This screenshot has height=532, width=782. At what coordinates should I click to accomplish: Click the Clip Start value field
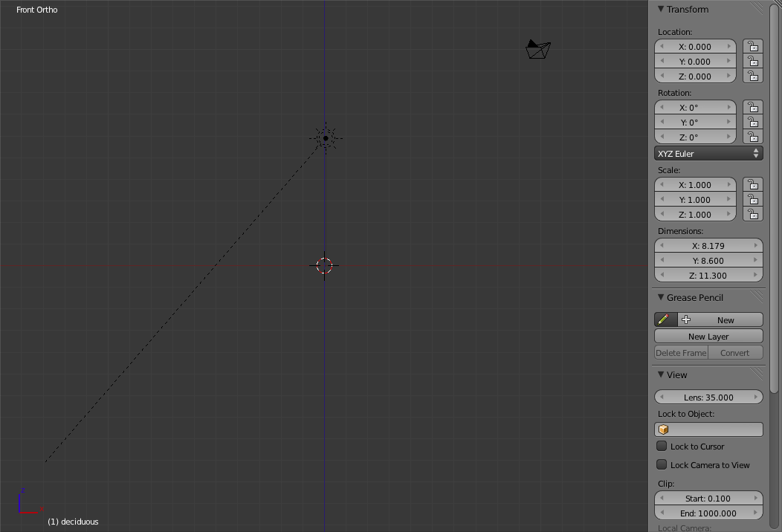tap(708, 498)
